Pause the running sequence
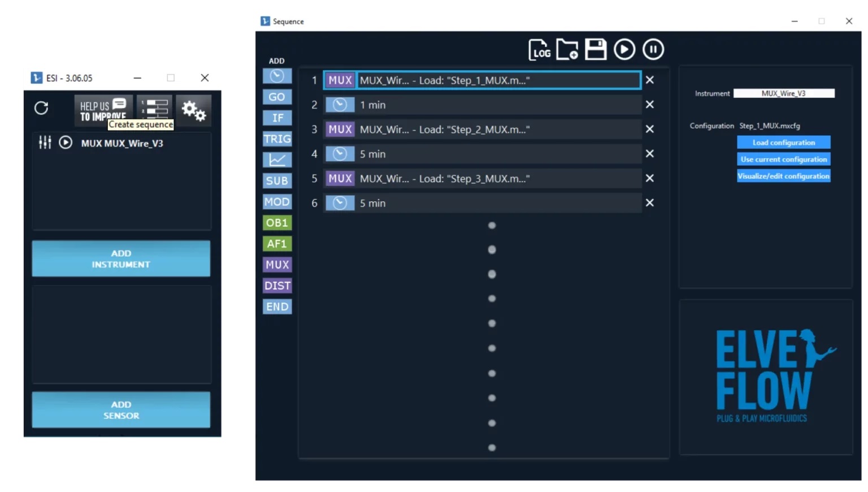 click(653, 50)
